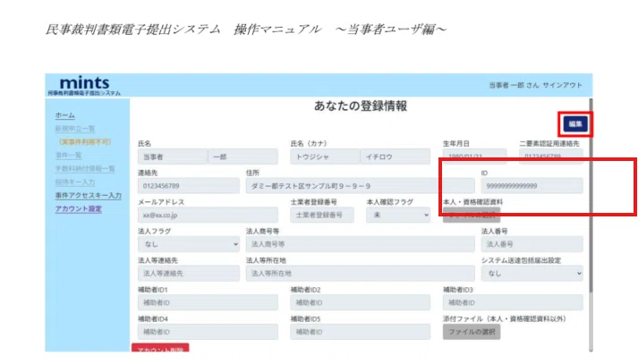638x364 pixels.
Task: Click the kana field with トウジシャ
Action: pyautogui.click(x=325, y=157)
